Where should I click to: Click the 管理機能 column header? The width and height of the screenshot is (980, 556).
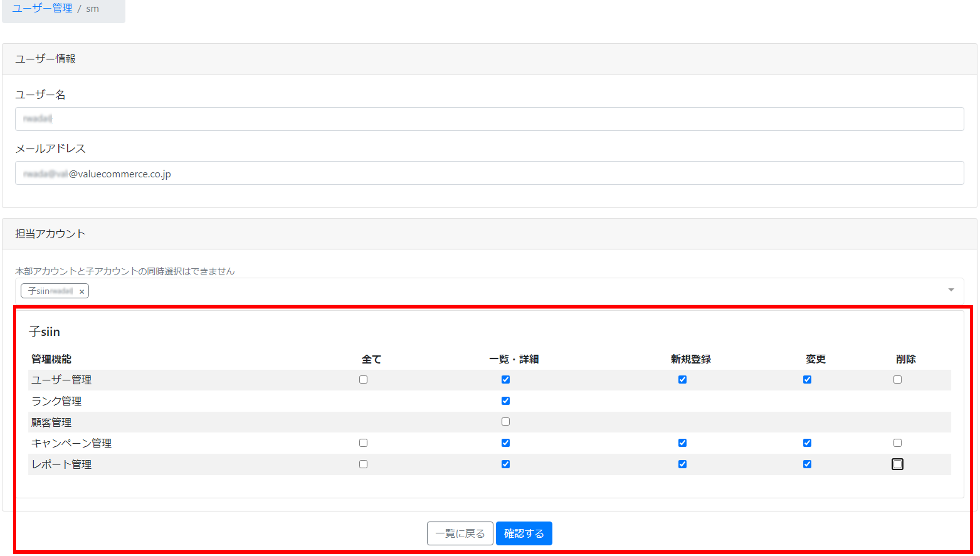tap(51, 359)
